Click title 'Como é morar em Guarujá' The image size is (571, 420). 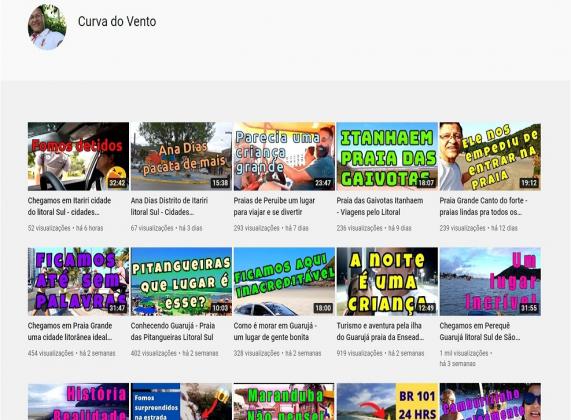point(275,331)
